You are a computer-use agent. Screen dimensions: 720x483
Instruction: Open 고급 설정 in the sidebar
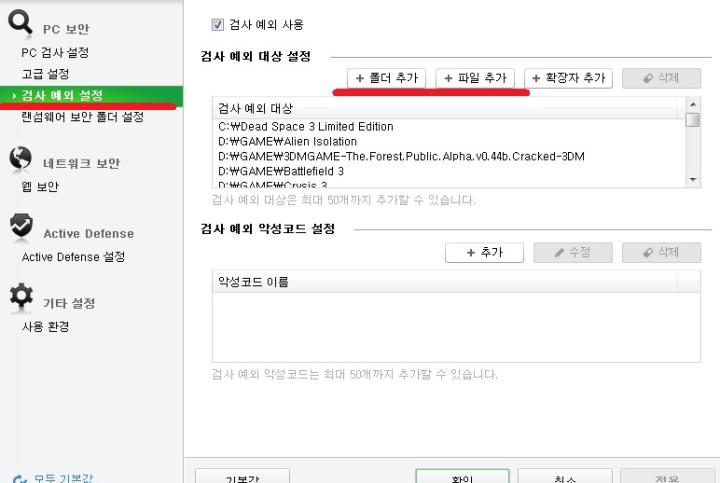coord(45,73)
